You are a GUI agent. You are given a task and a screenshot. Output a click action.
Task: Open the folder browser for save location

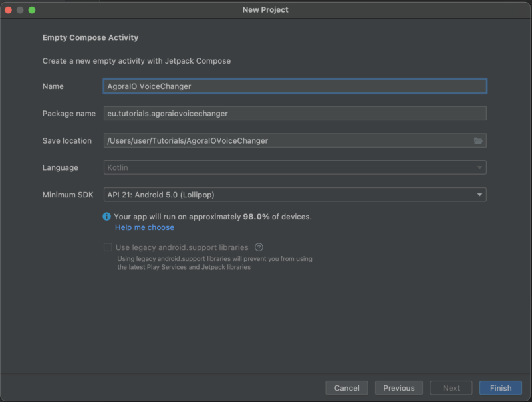tap(477, 140)
